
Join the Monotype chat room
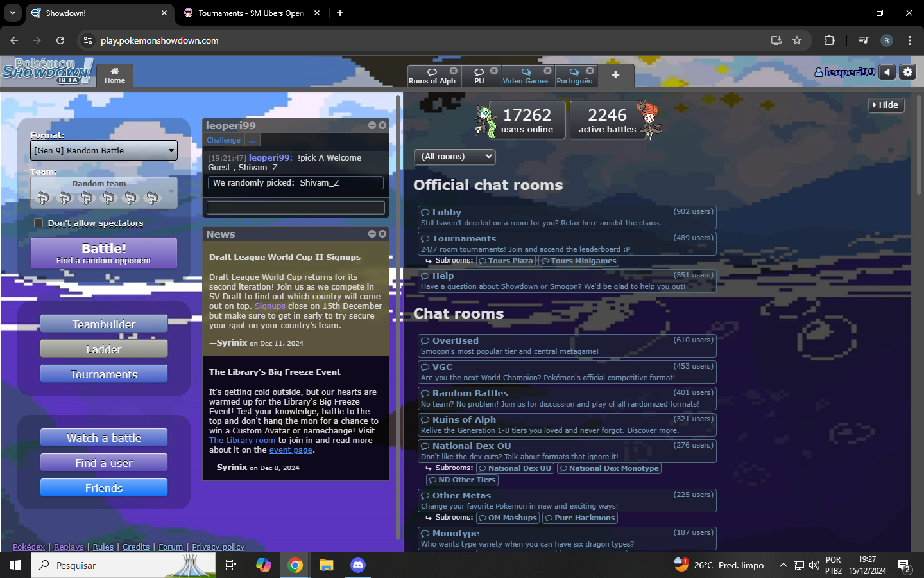click(x=567, y=538)
